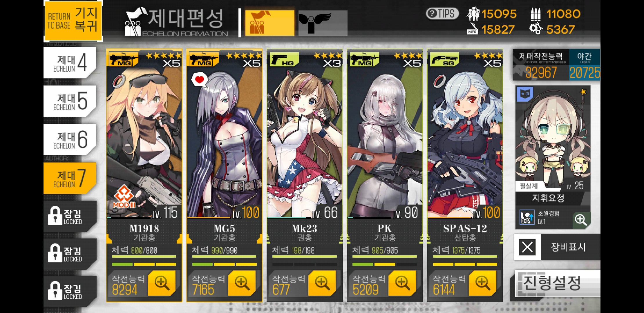Viewport: 644px width, 313px height.
Task: Switch to Echelon 6
Action: [x=70, y=140]
